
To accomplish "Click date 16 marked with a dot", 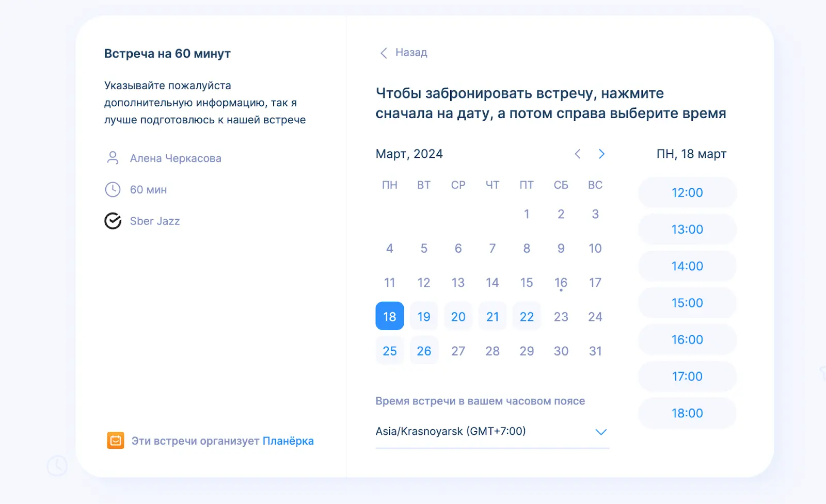I will 561,283.
